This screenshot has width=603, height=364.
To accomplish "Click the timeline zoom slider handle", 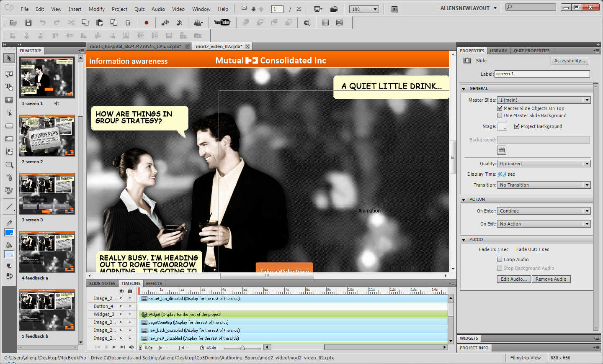I will coord(242,348).
